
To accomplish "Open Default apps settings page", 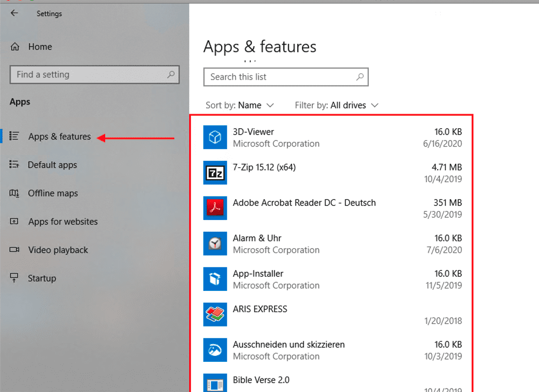I will [x=52, y=165].
